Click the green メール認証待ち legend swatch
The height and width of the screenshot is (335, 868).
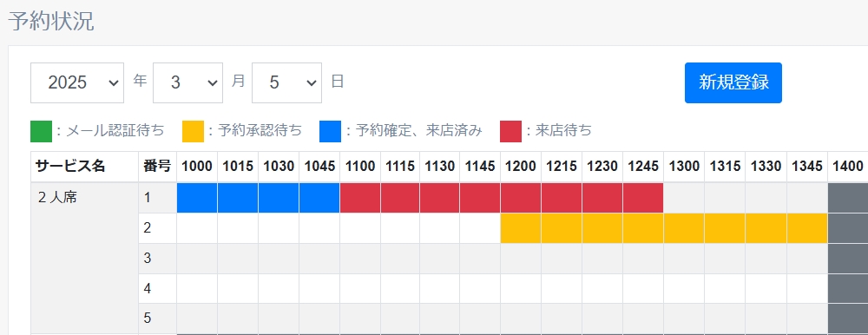(x=41, y=131)
